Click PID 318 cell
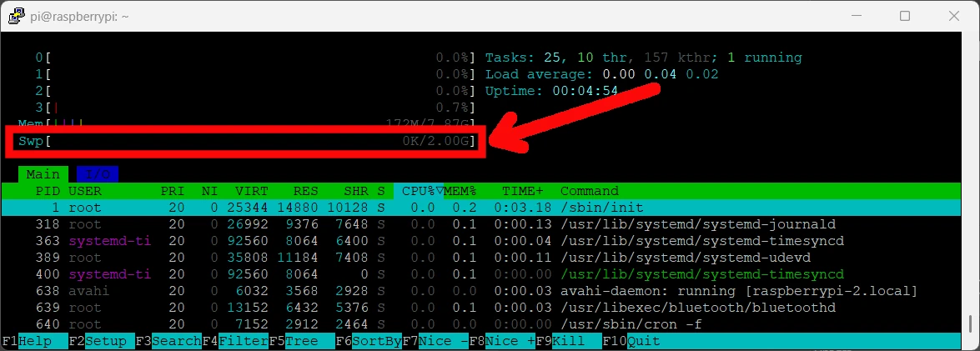 (x=48, y=224)
